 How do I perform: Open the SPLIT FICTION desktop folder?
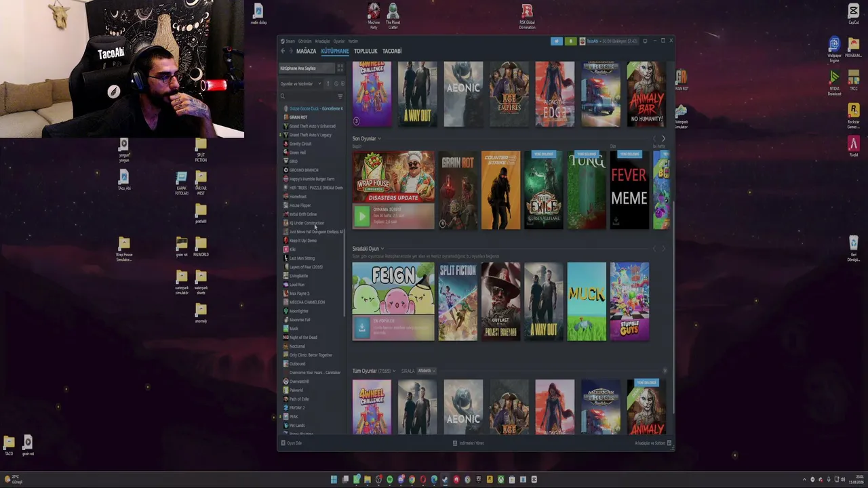pyautogui.click(x=201, y=150)
